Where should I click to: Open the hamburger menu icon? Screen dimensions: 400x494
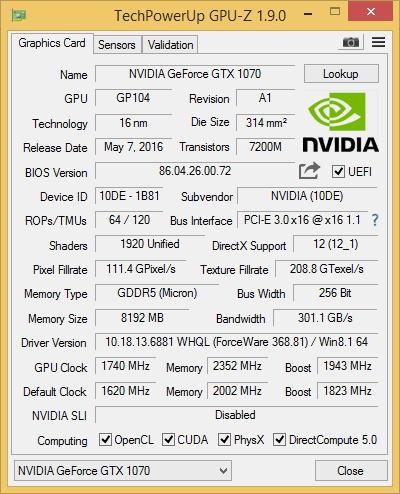tap(378, 42)
